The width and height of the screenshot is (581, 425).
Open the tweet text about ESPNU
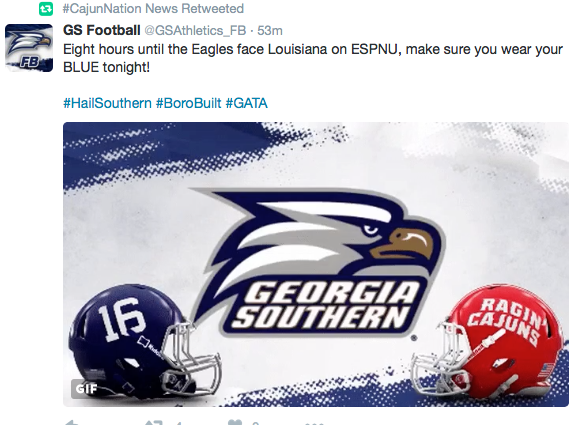[x=313, y=58]
